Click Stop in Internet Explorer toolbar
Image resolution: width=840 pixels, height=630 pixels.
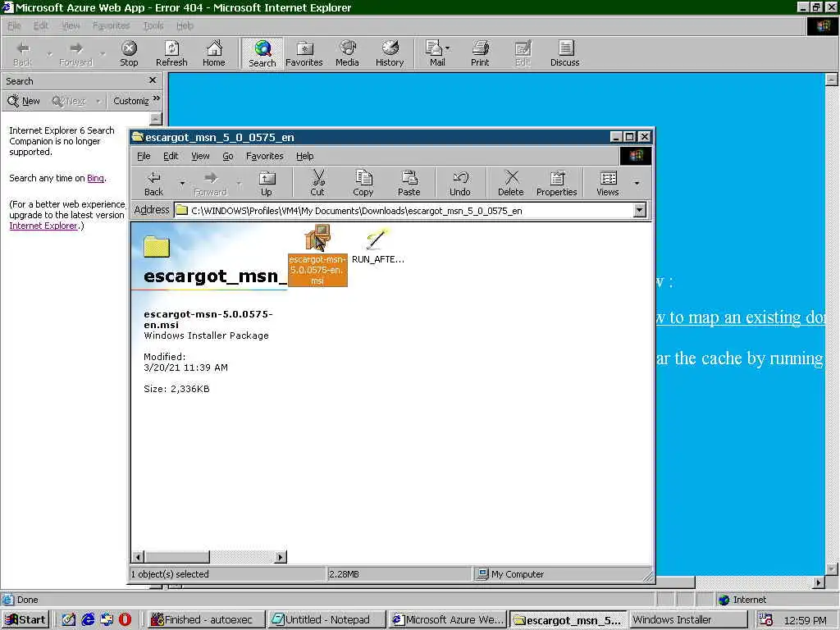coord(129,53)
